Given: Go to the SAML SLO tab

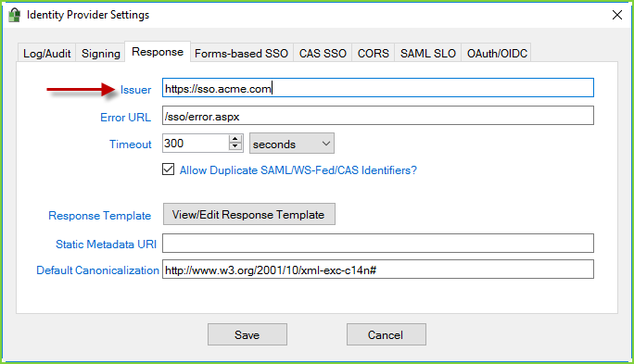Looking at the screenshot, I should coord(428,54).
